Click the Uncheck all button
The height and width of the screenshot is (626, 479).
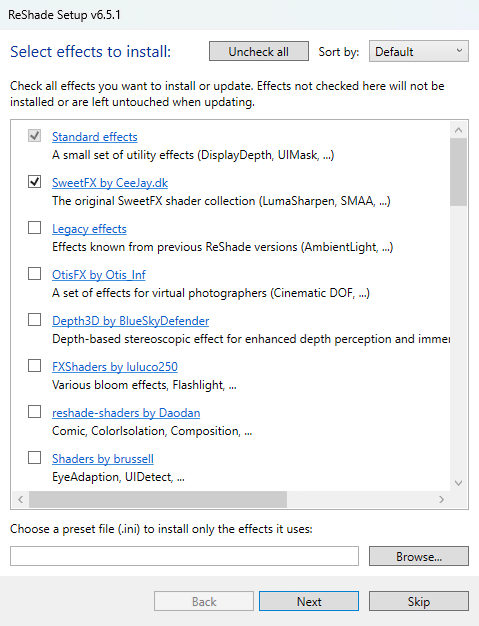pyautogui.click(x=259, y=51)
